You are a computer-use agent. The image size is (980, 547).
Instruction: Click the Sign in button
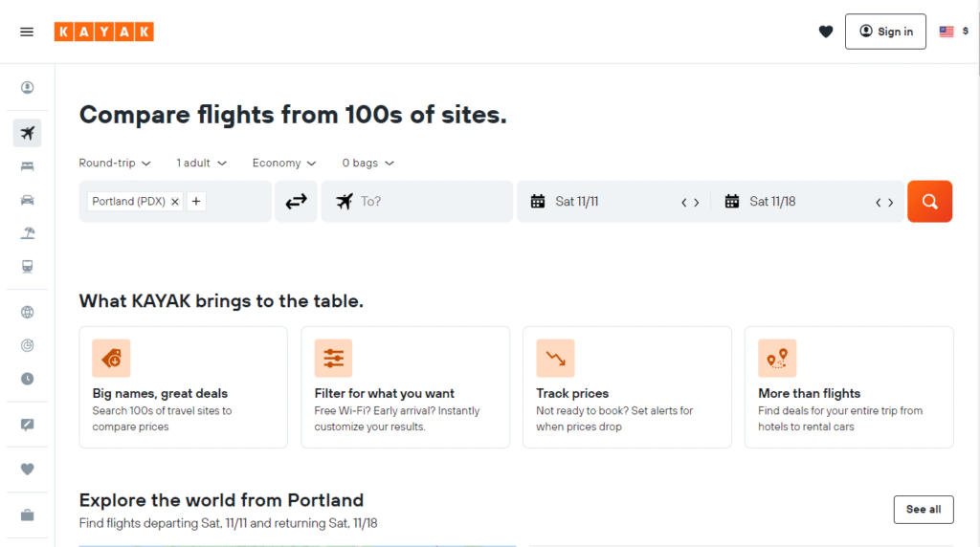coord(885,32)
